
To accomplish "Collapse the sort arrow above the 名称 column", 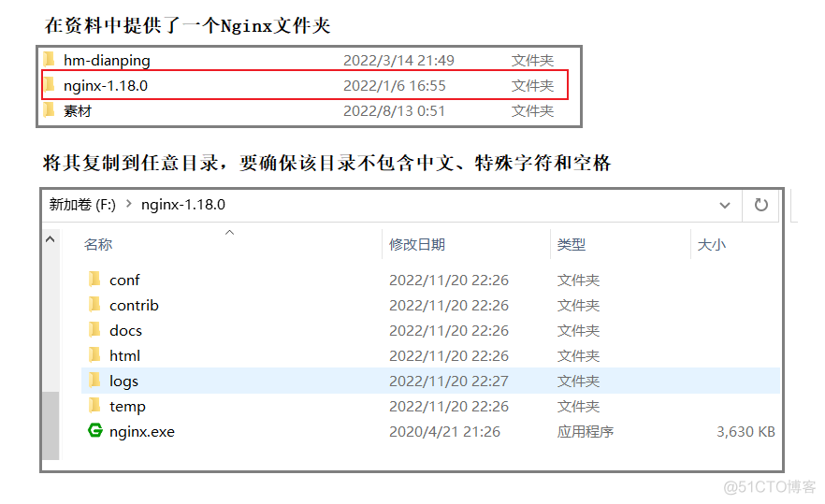I will [229, 233].
